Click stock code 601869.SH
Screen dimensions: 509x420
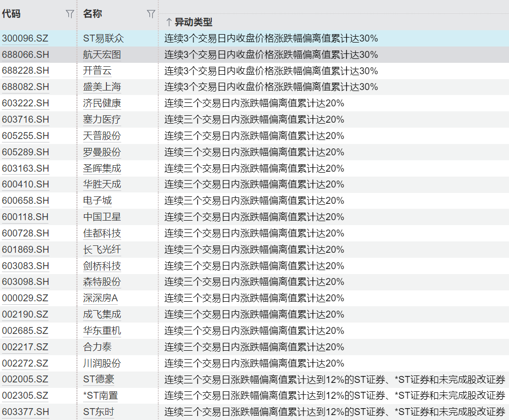[x=25, y=249]
